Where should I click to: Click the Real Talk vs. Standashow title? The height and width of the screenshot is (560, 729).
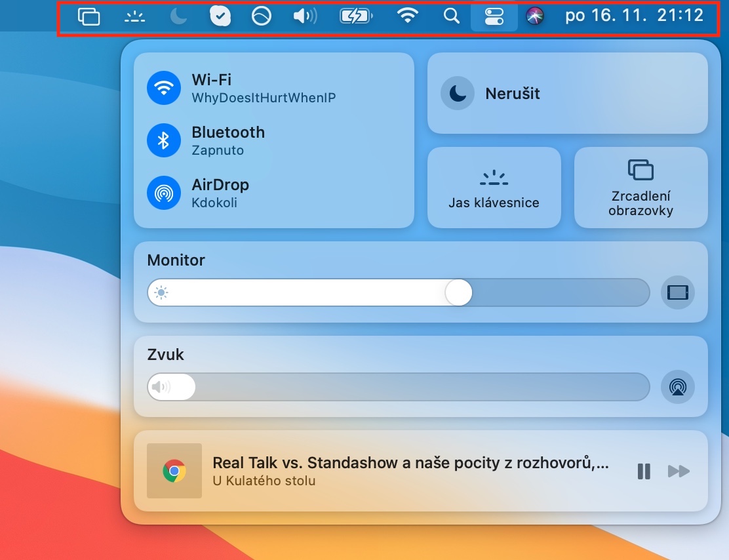click(410, 463)
